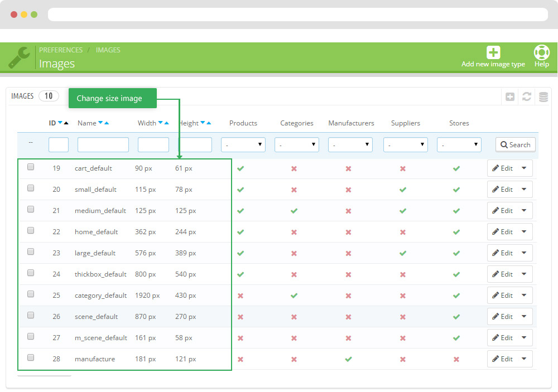558x392 pixels.
Task: Go to Preferences breadcrumb
Action: pyautogui.click(x=61, y=50)
